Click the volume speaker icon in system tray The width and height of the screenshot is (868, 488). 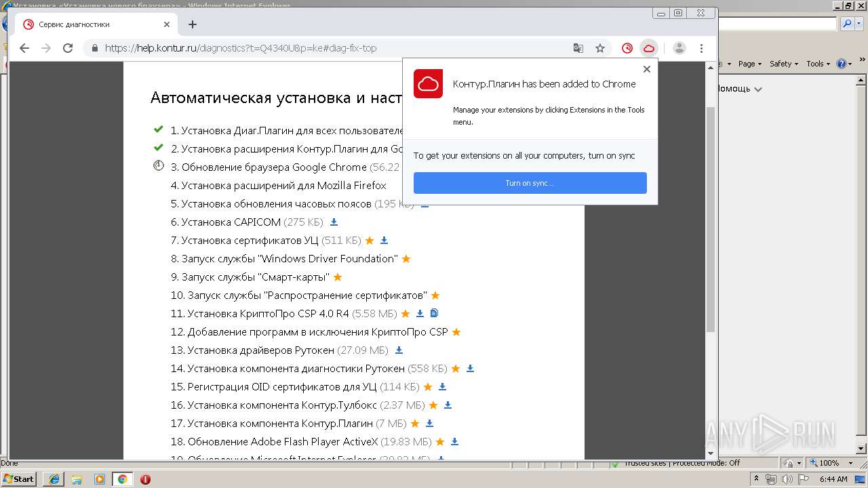788,479
